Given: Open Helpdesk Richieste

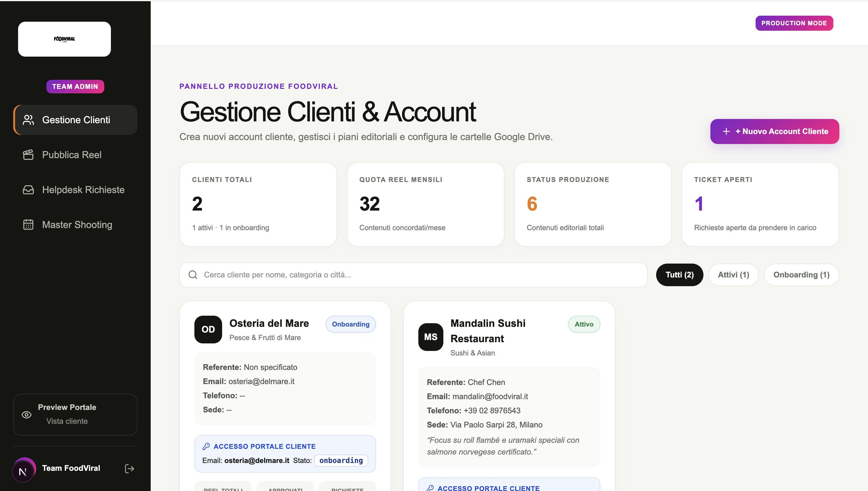Looking at the screenshot, I should [x=75, y=190].
